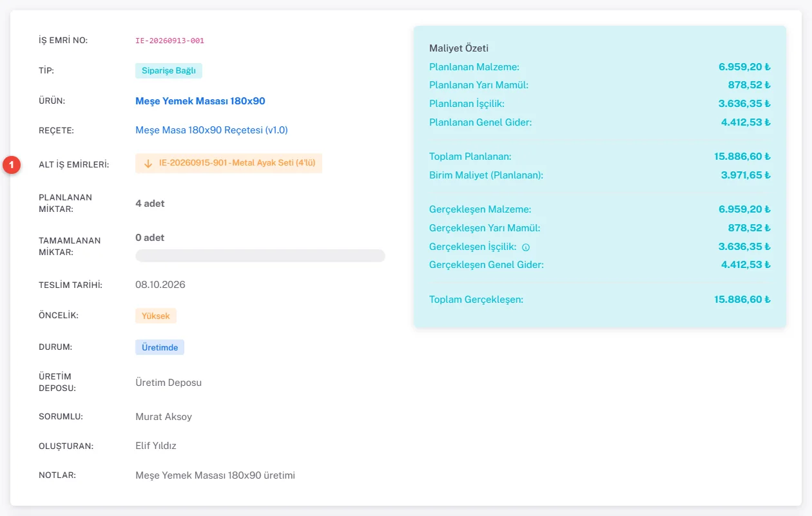The image size is (812, 516).
Task: Click the "Gerçekleşen Malzeme:" label
Action: (480, 209)
